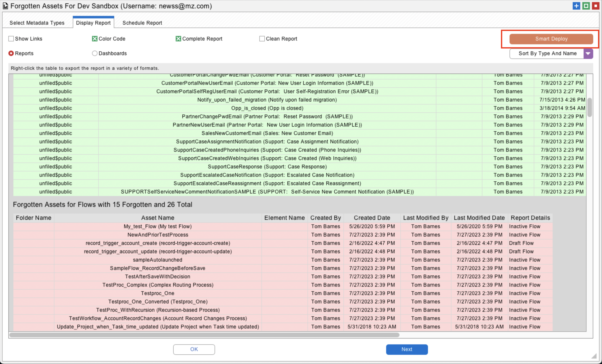The height and width of the screenshot is (364, 602).
Task: Click the Next button
Action: pos(407,349)
